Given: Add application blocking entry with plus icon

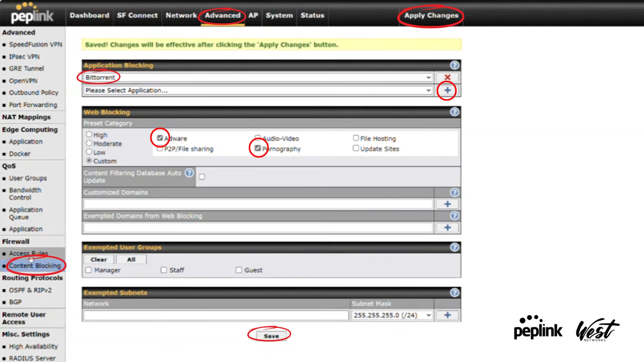Looking at the screenshot, I should coord(447,90).
